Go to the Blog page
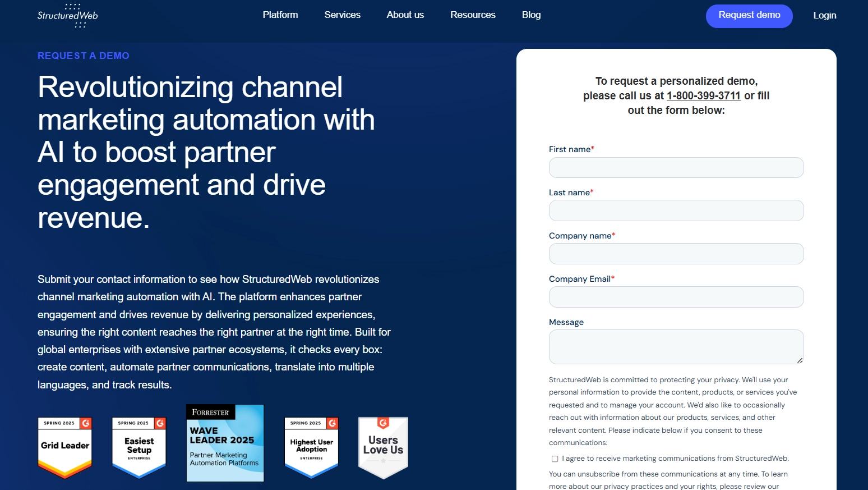 (x=531, y=15)
